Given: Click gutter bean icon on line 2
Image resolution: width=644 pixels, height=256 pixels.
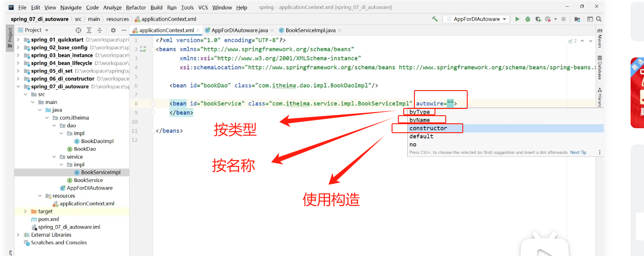Looking at the screenshot, I should pos(143,49).
